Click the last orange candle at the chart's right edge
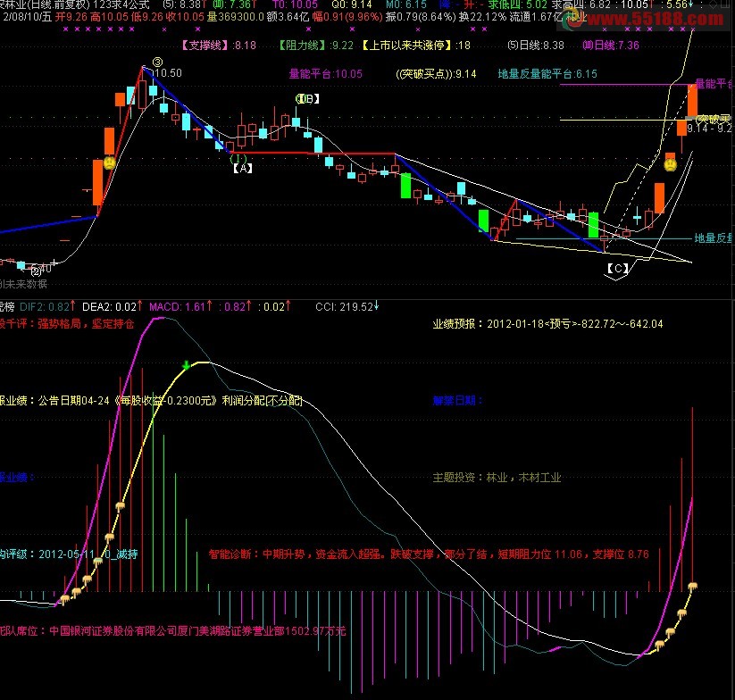Viewport: 735px width, 700px height. [x=692, y=101]
